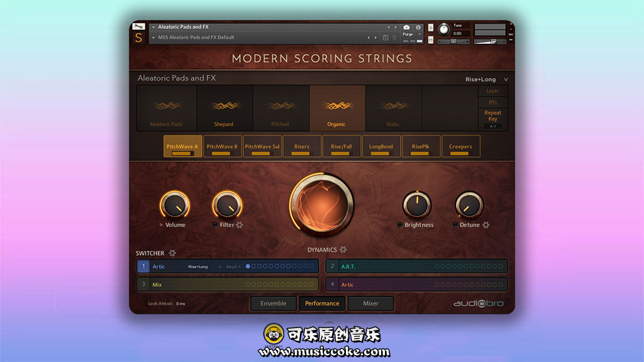Click the Tune knob in header
The width and height of the screenshot is (644, 362).
pos(443,29)
